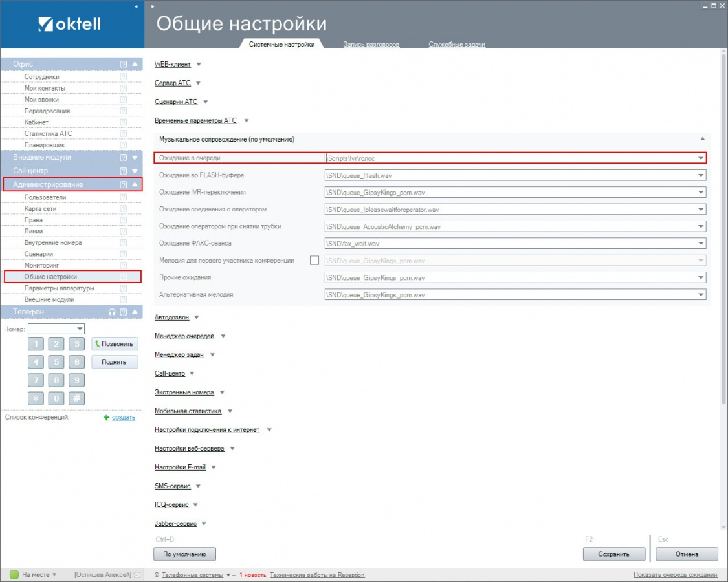The width and height of the screenshot is (728, 582).
Task: Open the Номер combo box dropdown
Action: click(80, 329)
